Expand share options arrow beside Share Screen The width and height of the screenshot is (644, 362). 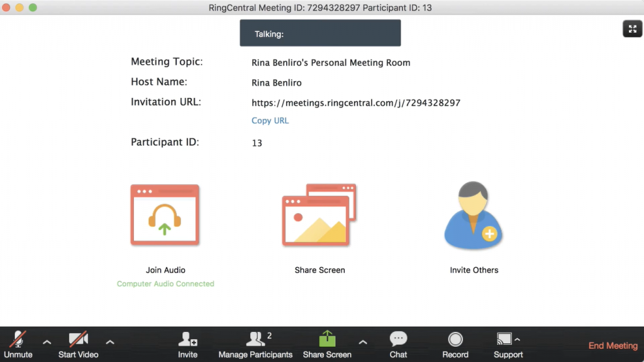click(x=363, y=342)
